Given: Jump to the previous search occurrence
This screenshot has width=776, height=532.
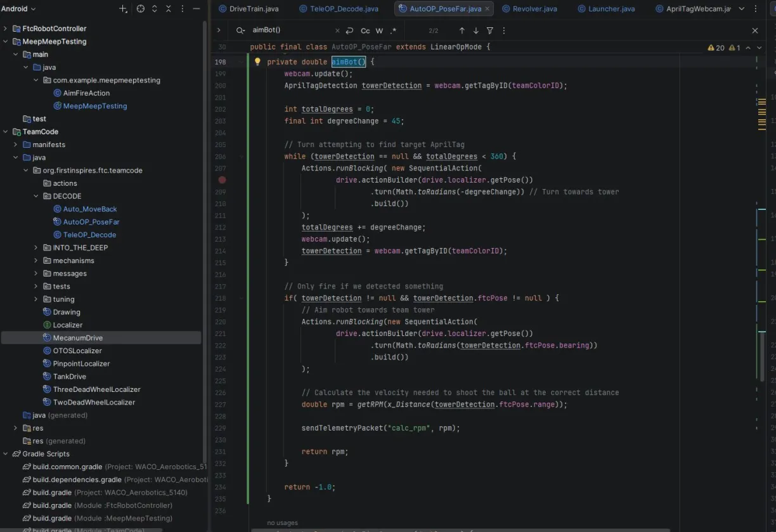Looking at the screenshot, I should [462, 30].
